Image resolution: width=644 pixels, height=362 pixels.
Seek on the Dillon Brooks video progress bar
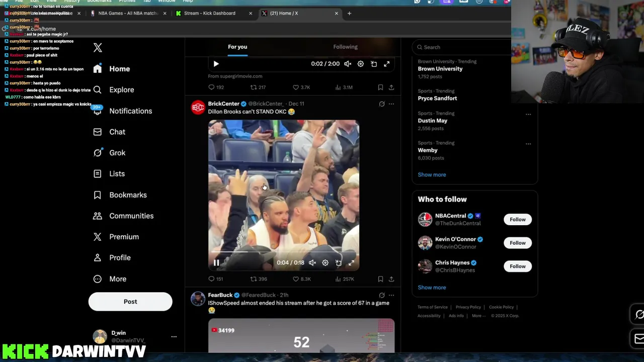[x=284, y=252]
